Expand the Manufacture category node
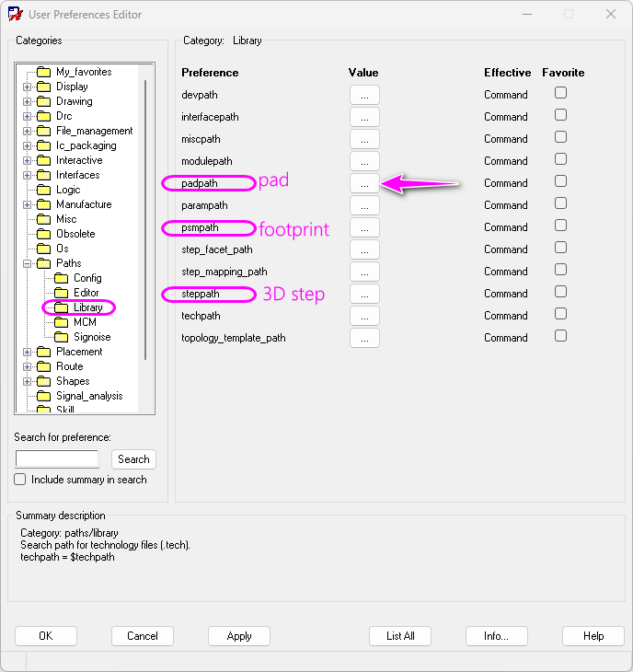Viewport: 633px width, 672px height. pyautogui.click(x=27, y=205)
